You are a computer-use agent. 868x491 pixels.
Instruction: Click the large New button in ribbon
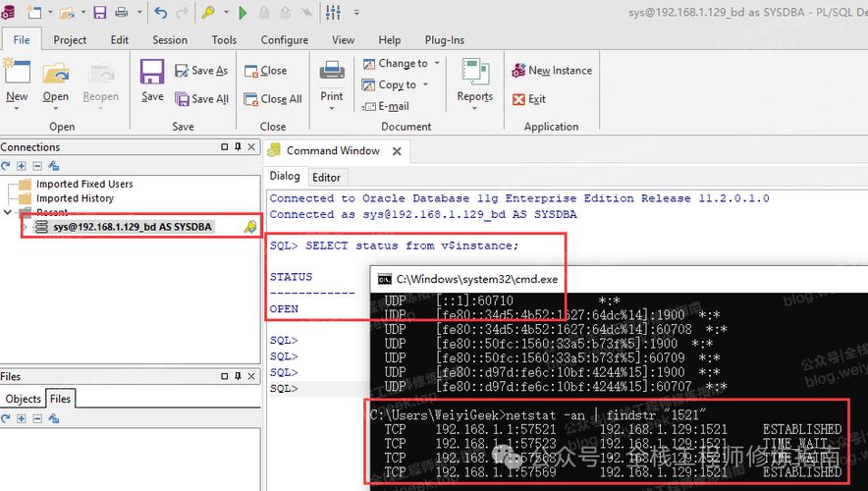pos(17,83)
